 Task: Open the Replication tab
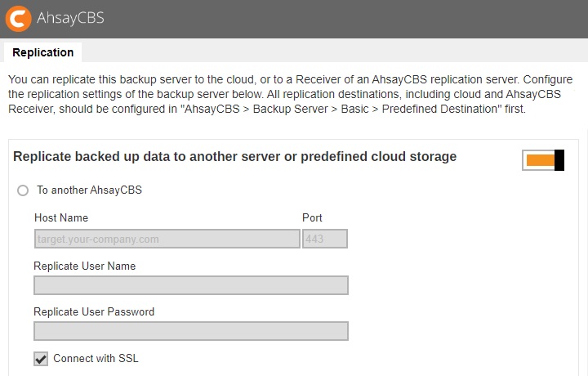pyautogui.click(x=43, y=52)
